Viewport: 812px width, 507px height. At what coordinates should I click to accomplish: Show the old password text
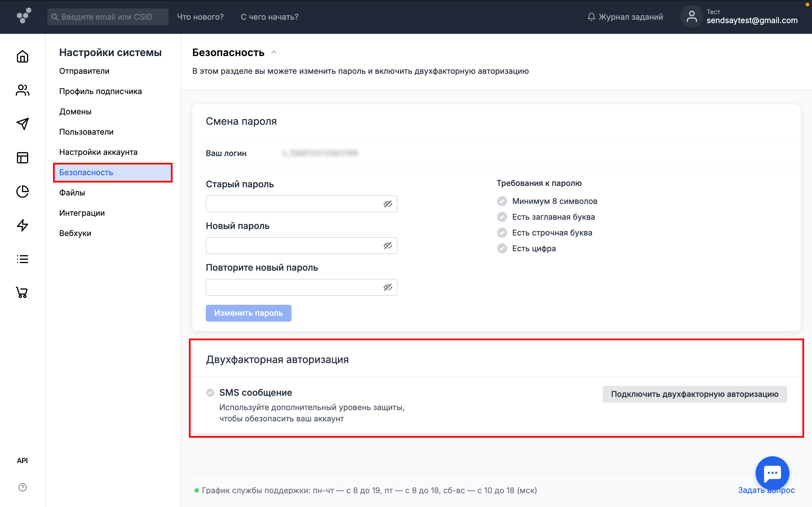point(388,204)
